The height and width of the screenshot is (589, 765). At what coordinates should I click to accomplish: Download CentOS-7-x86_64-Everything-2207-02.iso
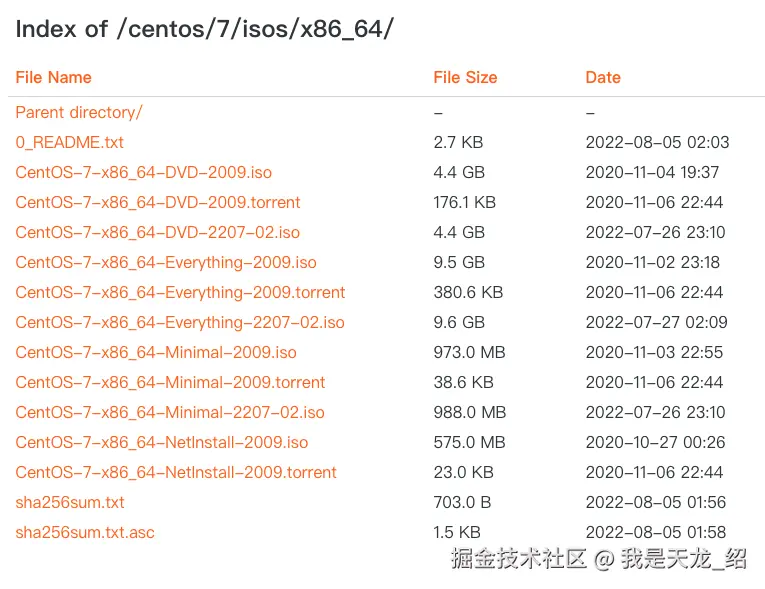tap(180, 323)
